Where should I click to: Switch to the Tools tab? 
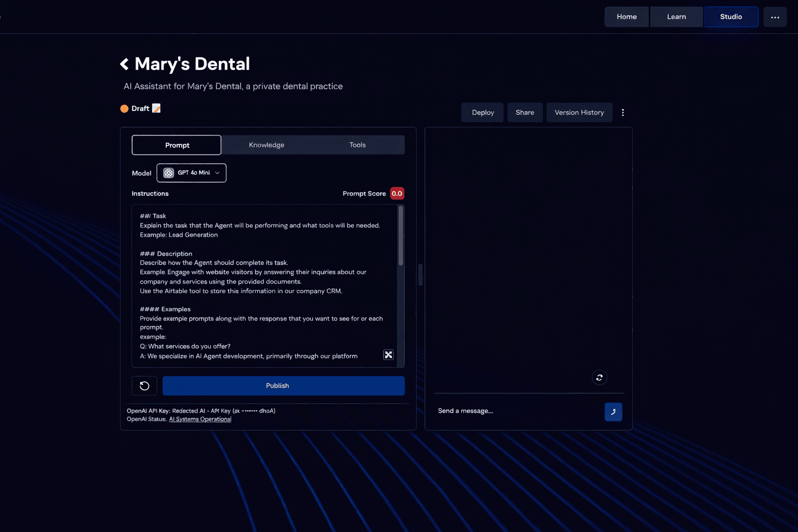[357, 145]
